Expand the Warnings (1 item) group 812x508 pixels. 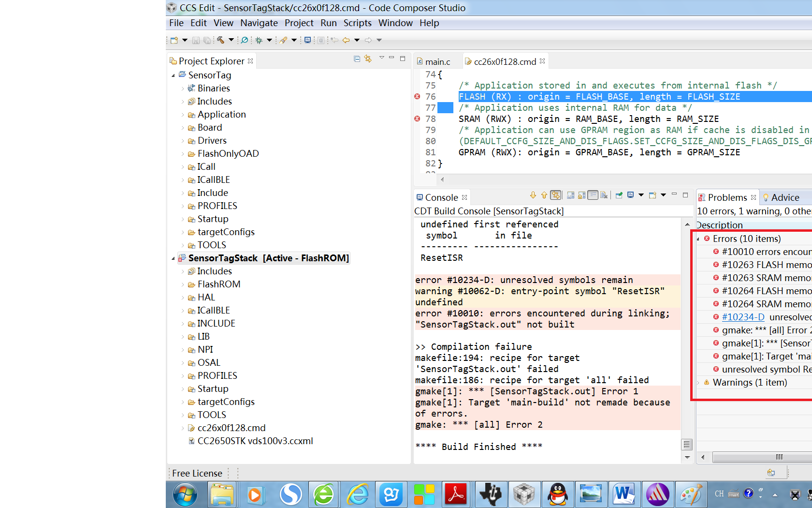(698, 383)
